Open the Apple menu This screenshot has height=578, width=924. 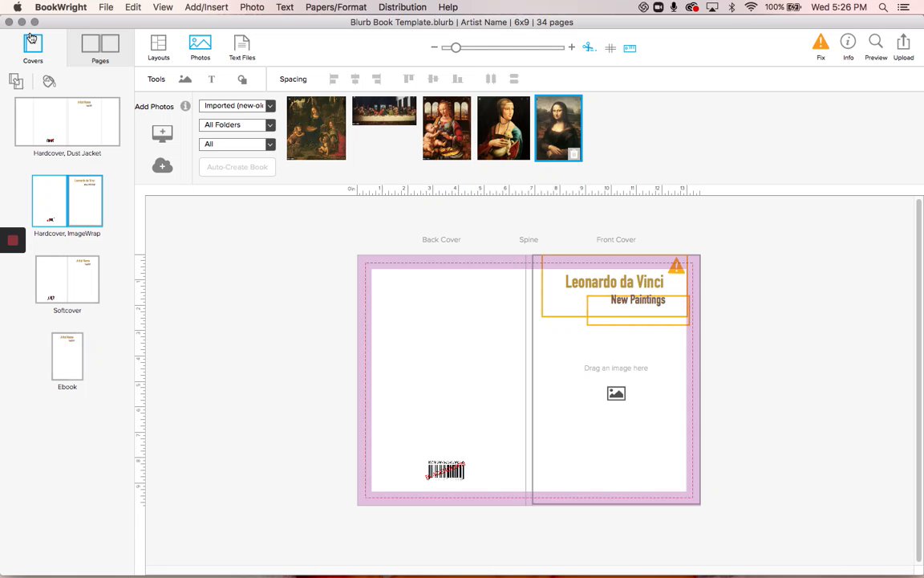(18, 7)
